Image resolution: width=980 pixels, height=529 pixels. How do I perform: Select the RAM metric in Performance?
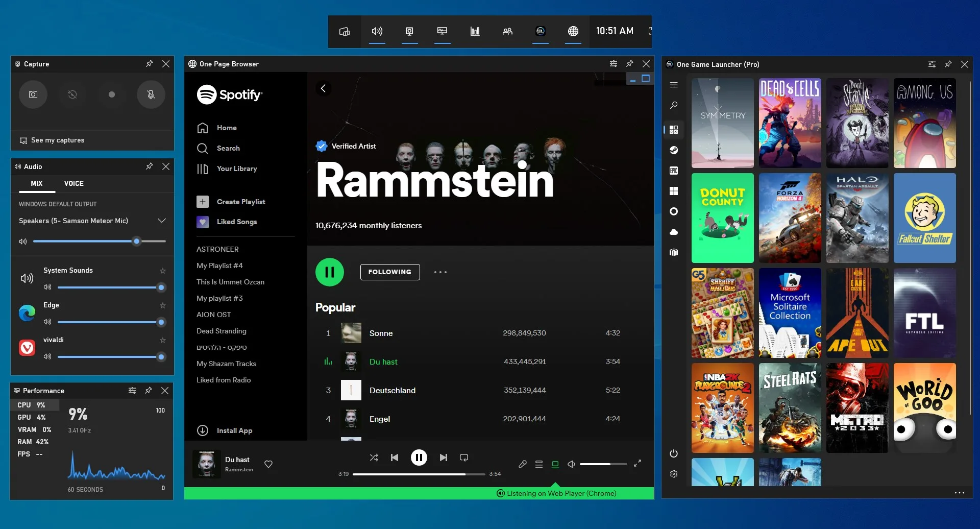tap(33, 442)
